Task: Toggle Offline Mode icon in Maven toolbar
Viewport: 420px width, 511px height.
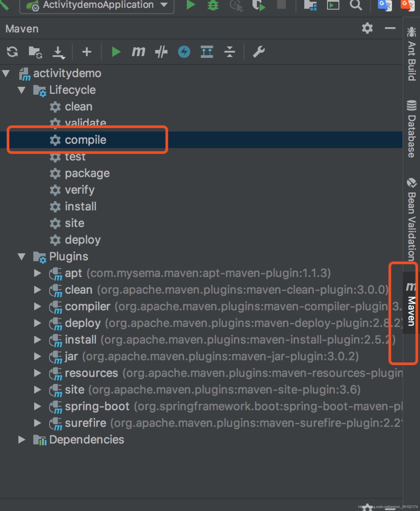Action: 161,52
